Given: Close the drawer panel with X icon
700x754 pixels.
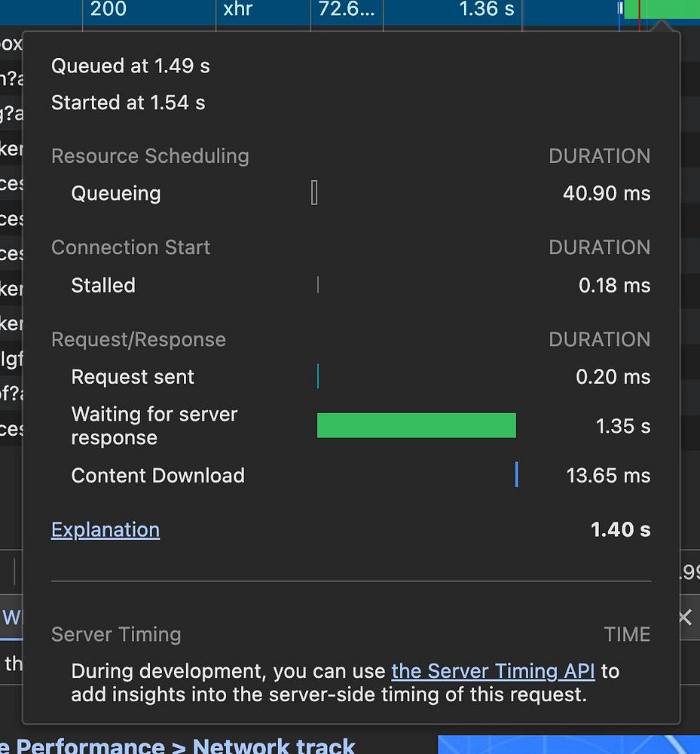Looking at the screenshot, I should pyautogui.click(x=685, y=618).
